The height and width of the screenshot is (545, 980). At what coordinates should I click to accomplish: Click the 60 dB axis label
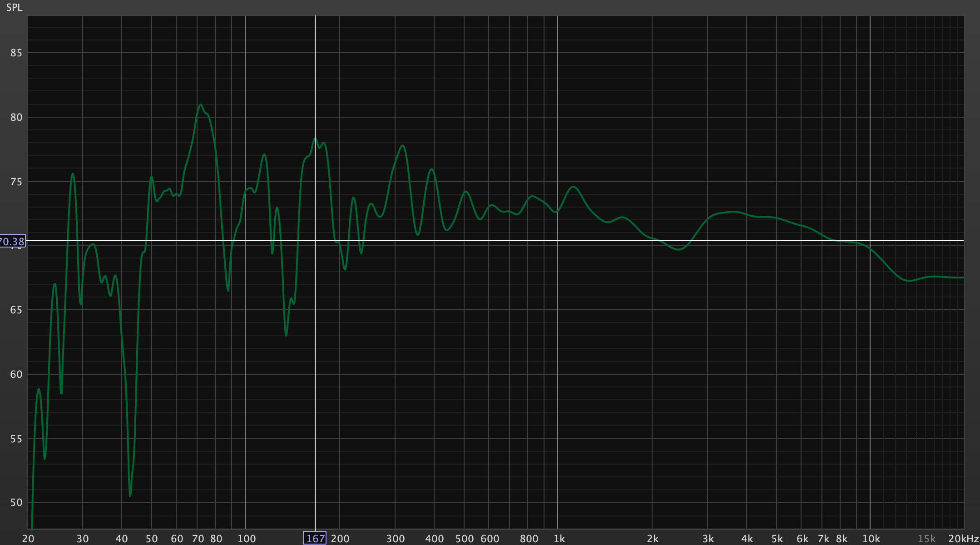click(16, 375)
